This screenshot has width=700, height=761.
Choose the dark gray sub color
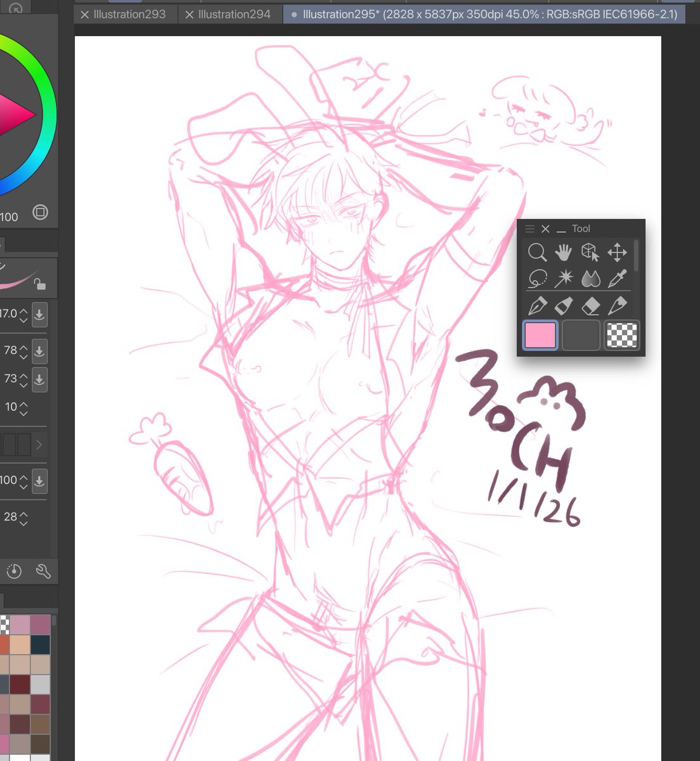coord(581,335)
